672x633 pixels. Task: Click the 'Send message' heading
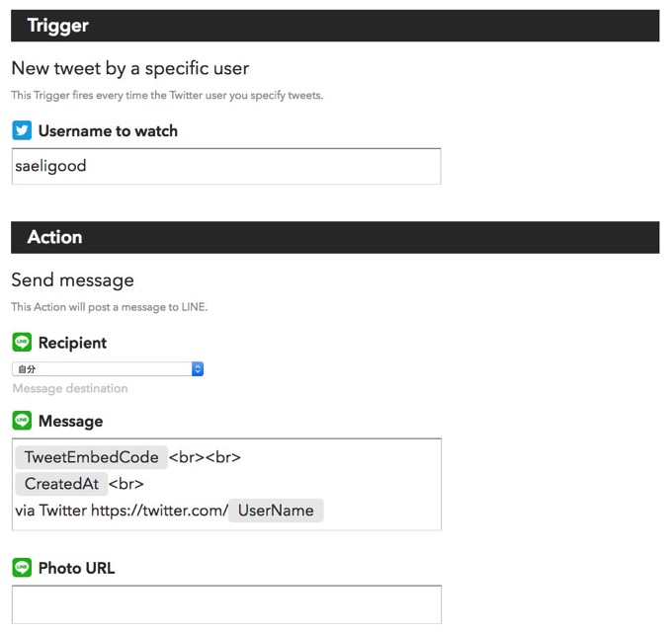[73, 280]
